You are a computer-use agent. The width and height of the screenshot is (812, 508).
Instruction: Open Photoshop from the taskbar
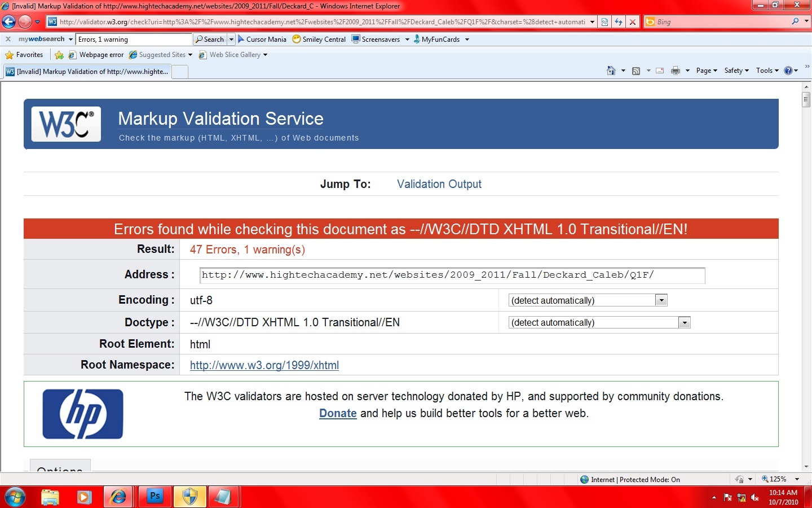(155, 497)
